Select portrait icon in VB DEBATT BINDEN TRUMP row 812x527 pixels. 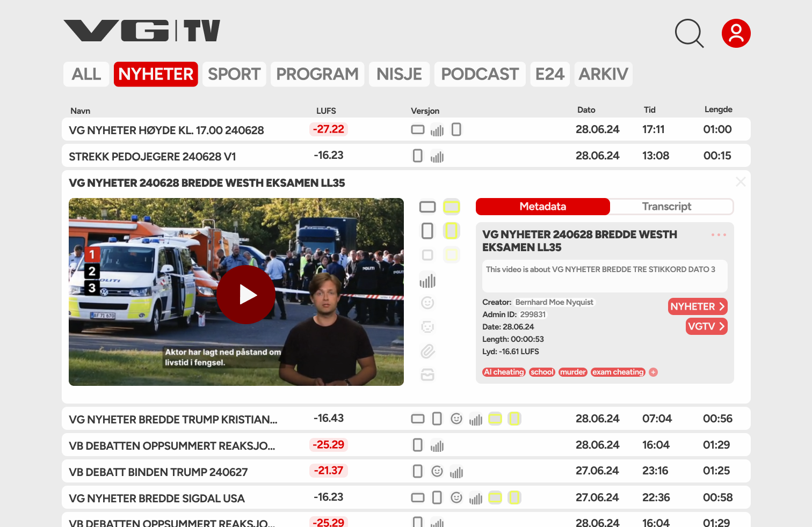[418, 471]
